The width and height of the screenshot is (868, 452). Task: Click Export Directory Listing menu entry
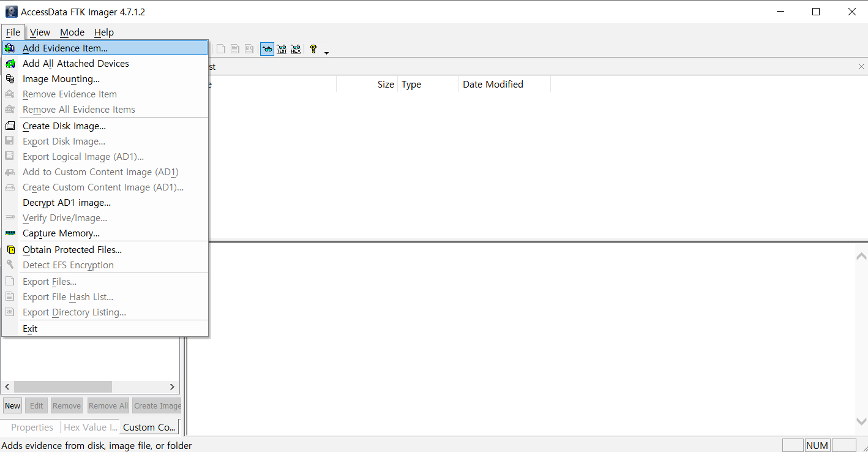tap(105, 312)
